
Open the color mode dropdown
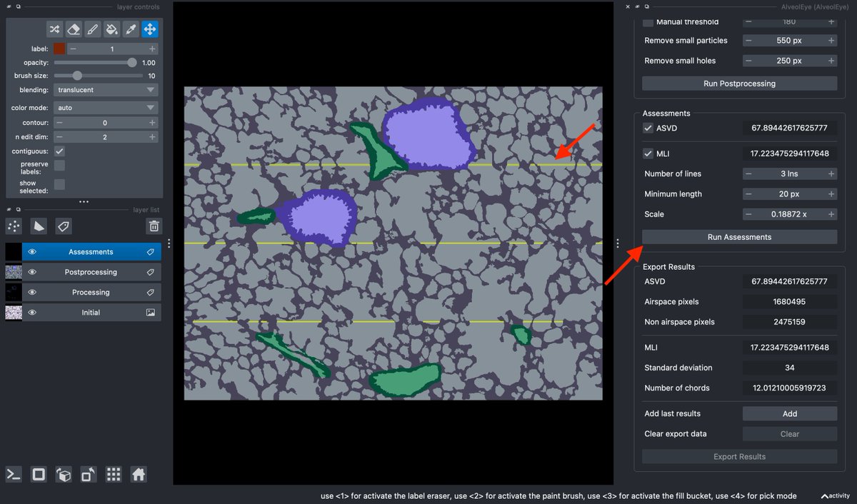106,108
